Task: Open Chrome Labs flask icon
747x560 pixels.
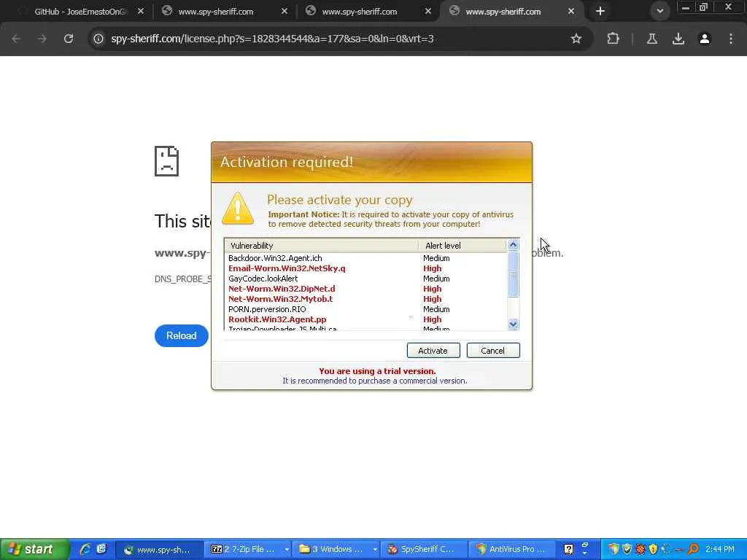Action: (651, 39)
